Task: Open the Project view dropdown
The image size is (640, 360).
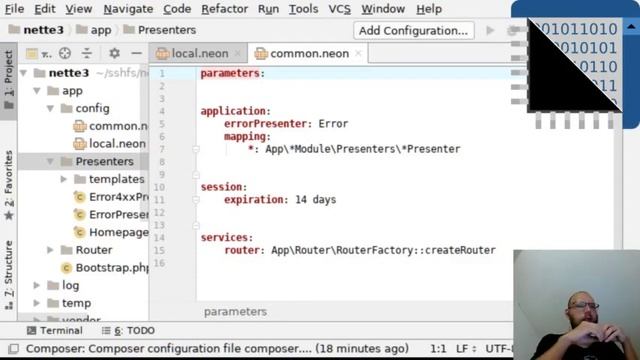Action: tap(39, 53)
